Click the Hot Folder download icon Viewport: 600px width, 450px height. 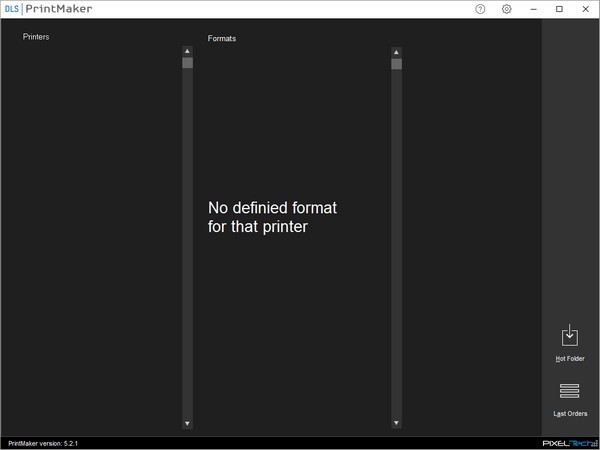click(x=569, y=335)
